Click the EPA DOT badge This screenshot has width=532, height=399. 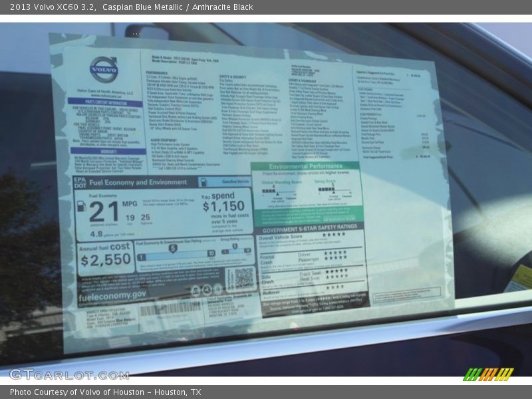(x=80, y=182)
